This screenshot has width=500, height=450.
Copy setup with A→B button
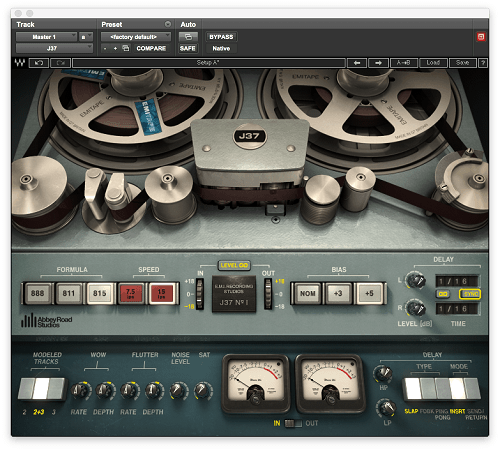click(404, 63)
